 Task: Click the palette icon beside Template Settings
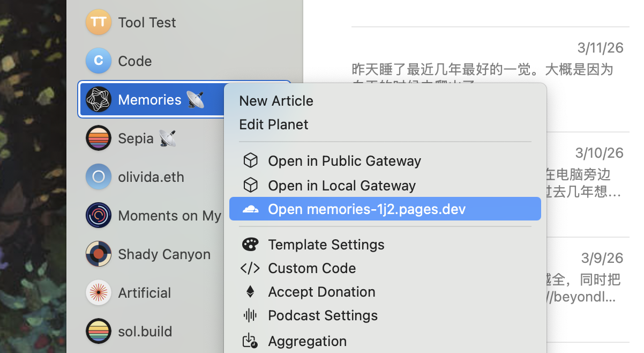tap(250, 244)
